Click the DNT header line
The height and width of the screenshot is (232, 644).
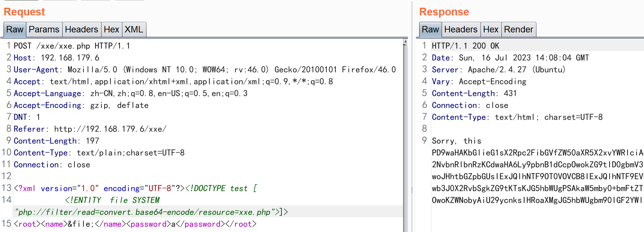pyautogui.click(x=27, y=117)
